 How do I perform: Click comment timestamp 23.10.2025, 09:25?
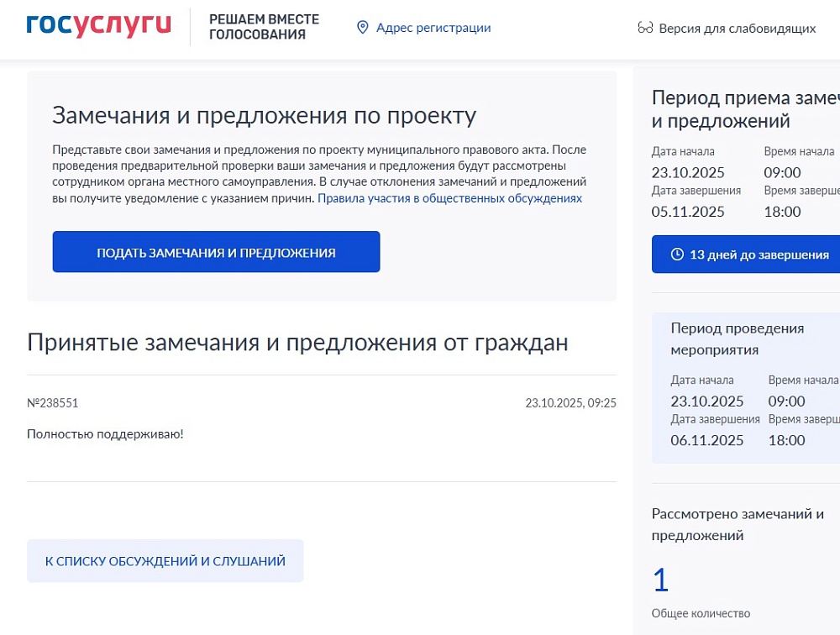coord(570,403)
